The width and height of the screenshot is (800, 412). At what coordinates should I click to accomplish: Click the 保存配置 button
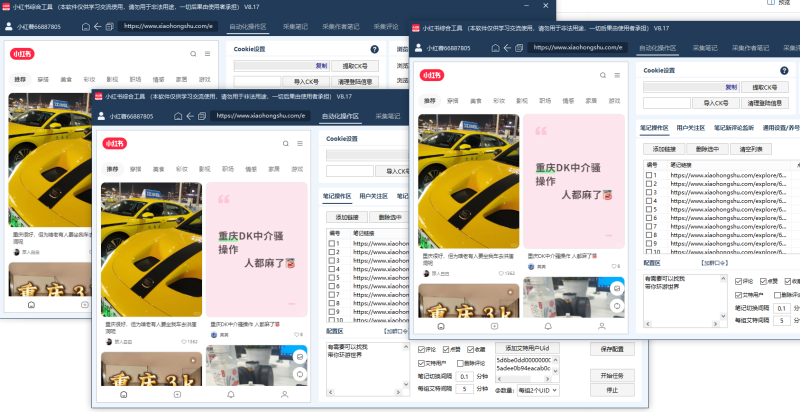tap(612, 349)
